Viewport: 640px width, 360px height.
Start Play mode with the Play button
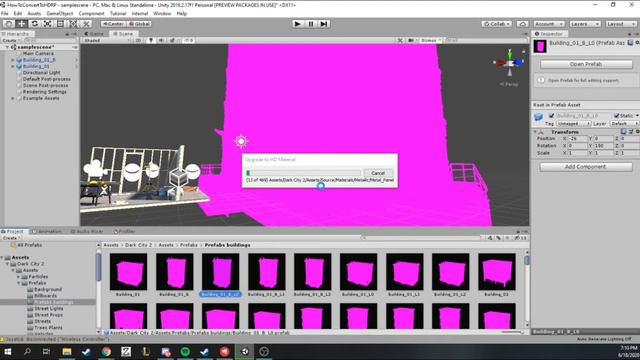[x=298, y=24]
